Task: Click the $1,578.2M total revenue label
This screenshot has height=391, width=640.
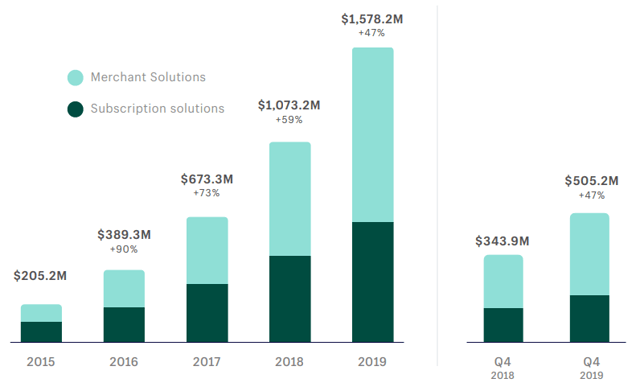Action: tap(372, 19)
